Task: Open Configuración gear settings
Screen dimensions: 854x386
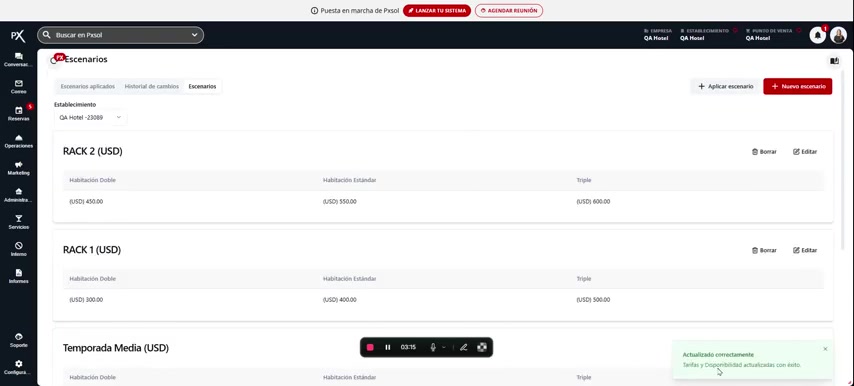Action: point(19,367)
